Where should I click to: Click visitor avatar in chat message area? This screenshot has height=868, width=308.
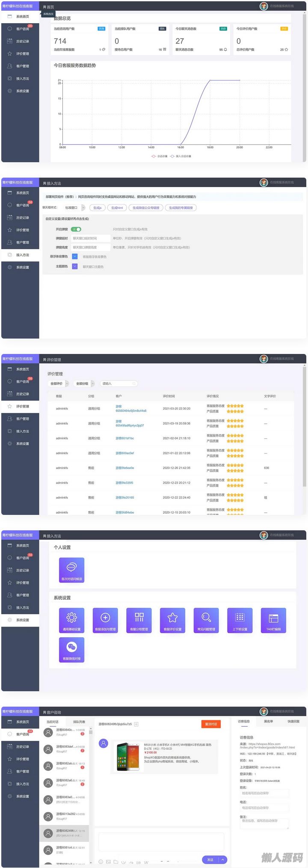coord(104,743)
